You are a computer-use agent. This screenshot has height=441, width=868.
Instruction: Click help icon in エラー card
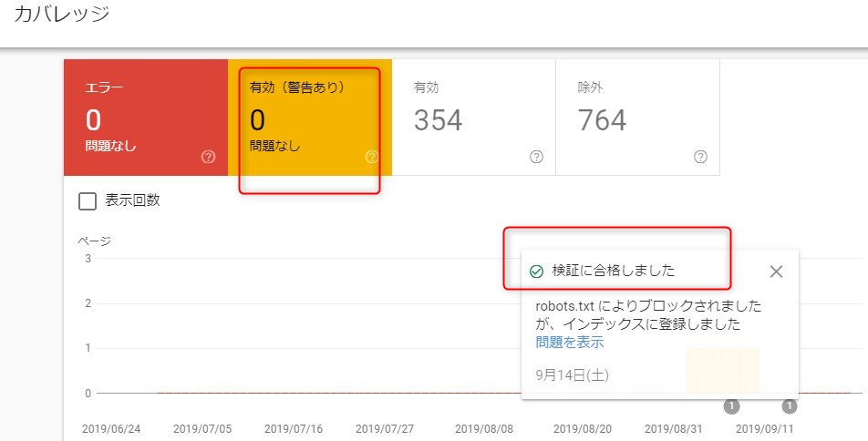point(208,157)
